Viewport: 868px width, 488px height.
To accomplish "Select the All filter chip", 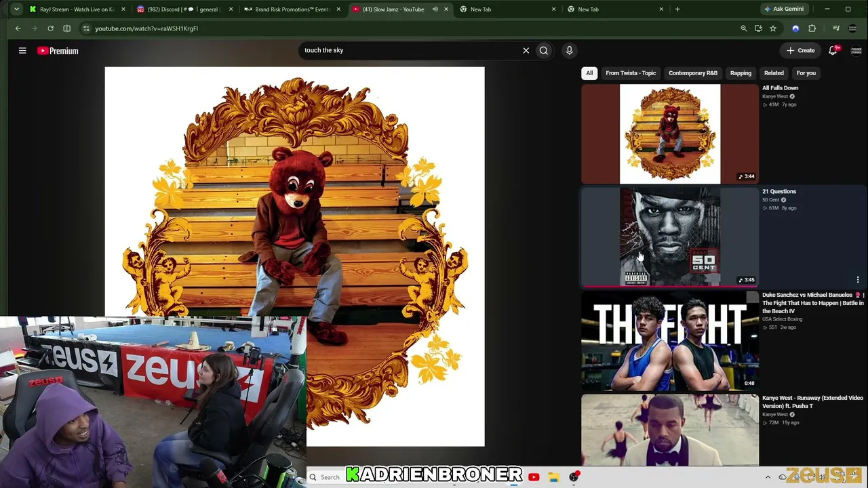I will (x=589, y=73).
